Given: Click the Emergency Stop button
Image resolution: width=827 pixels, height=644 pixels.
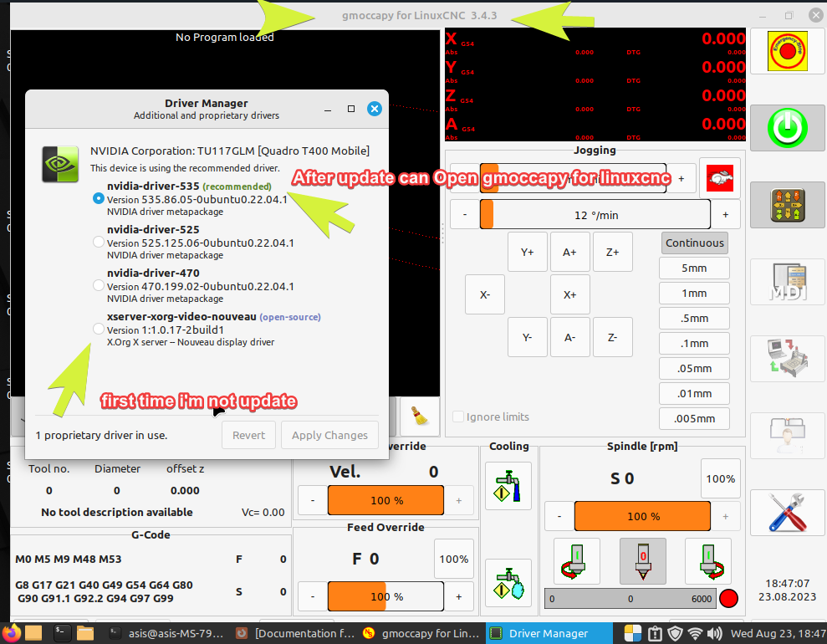Looking at the screenshot, I should point(787,51).
